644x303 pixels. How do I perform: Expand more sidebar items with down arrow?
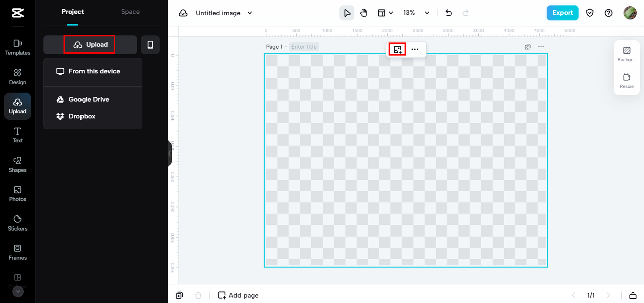pos(18,291)
